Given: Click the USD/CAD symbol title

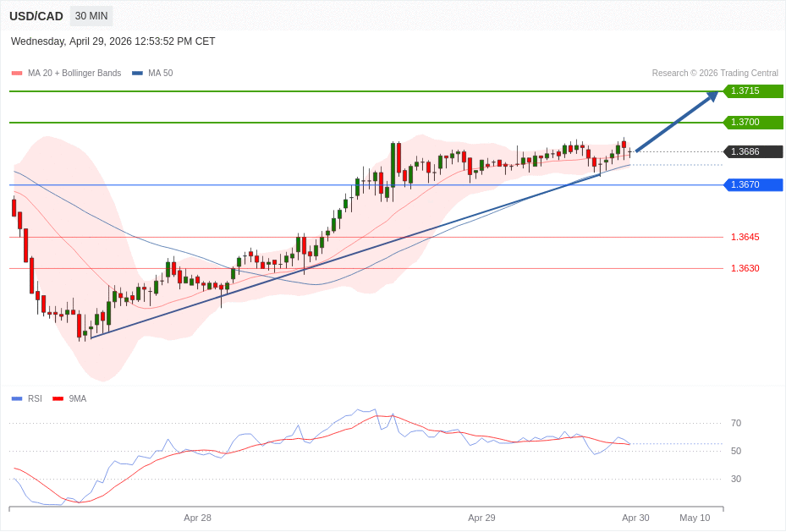Looking at the screenshot, I should pos(36,16).
